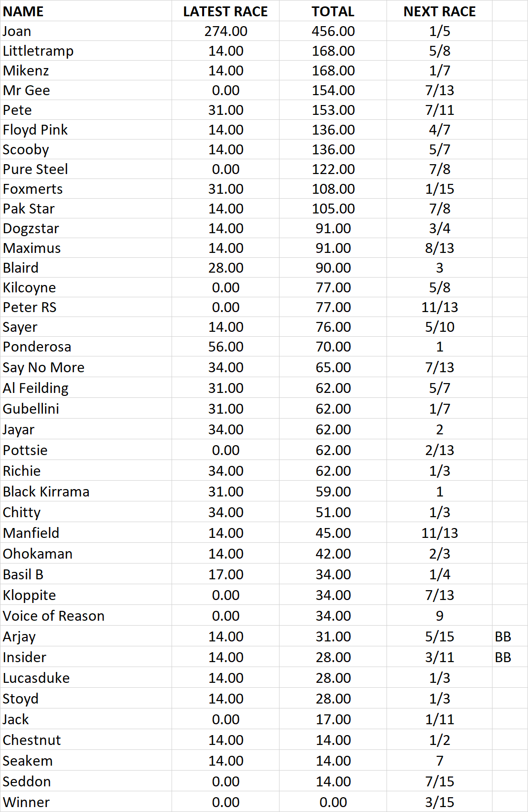528x812 pixels.
Task: Click Peter RS next race 11/13
Action: coord(439,307)
